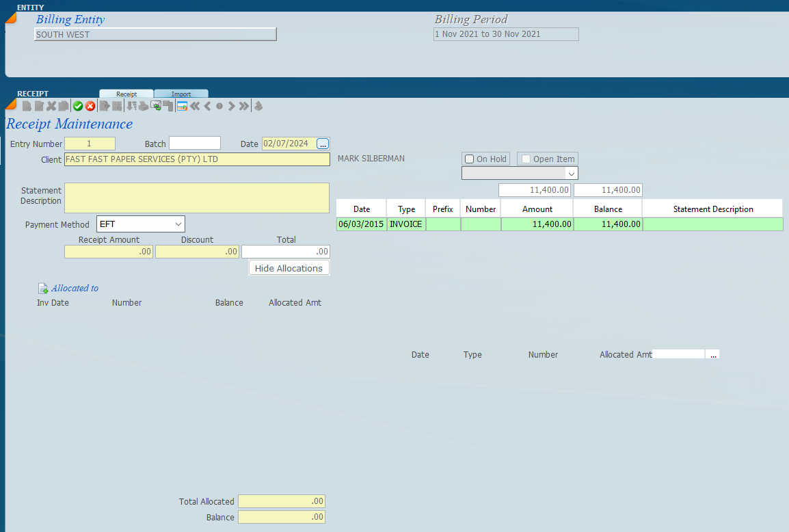Click the red cancel icon in toolbar
Screen dimensions: 789x532
tap(90, 106)
